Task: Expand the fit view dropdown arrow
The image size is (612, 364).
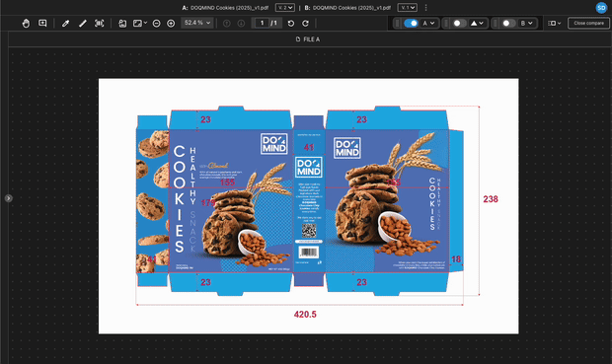Action: [x=145, y=23]
